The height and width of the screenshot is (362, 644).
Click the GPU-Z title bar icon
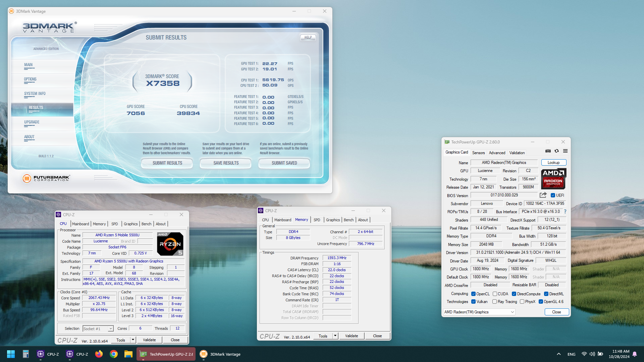pos(447,142)
